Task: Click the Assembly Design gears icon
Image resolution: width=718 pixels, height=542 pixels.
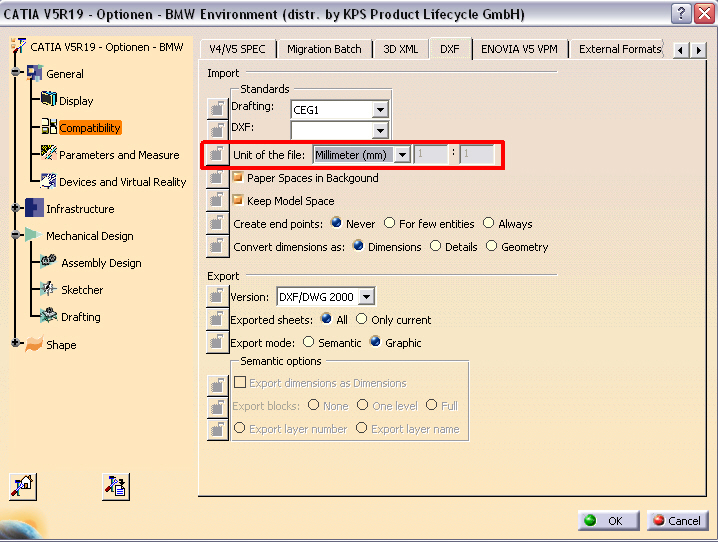Action: (x=49, y=261)
